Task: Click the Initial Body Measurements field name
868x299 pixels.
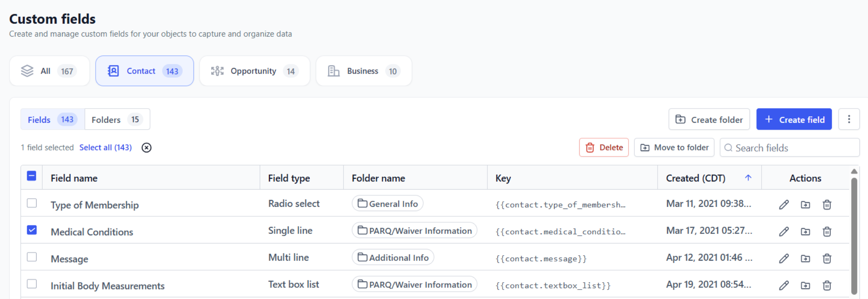Action: (x=108, y=286)
